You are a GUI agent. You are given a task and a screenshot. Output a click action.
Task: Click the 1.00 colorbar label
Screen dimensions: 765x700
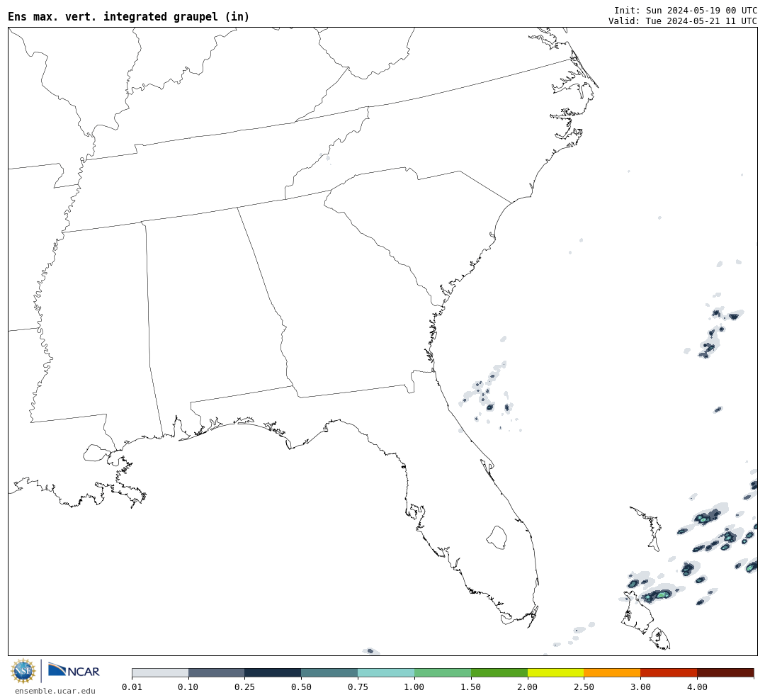(x=414, y=687)
